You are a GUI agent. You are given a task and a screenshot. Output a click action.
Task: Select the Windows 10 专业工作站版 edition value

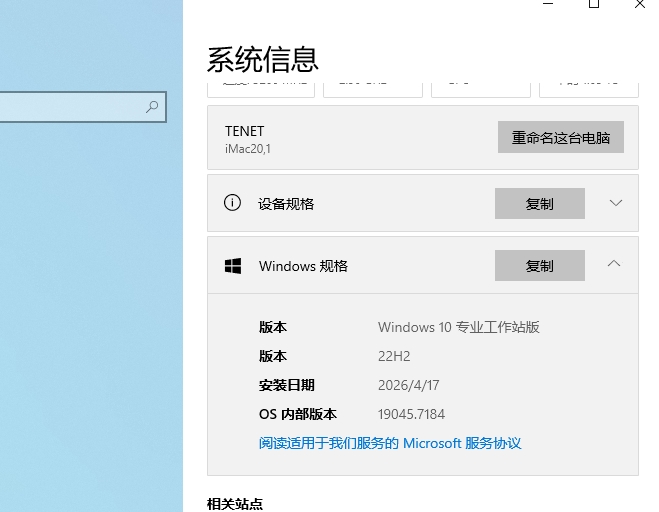tap(458, 327)
